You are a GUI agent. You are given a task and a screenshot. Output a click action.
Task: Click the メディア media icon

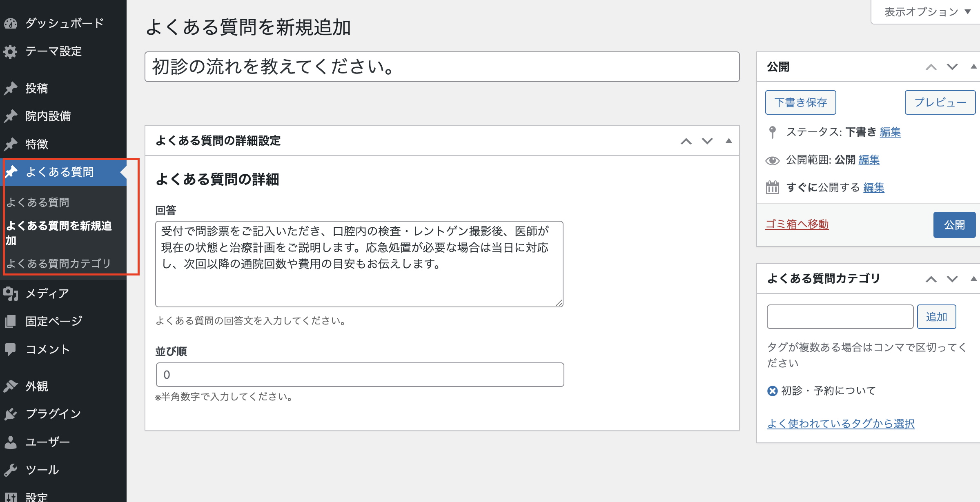[11, 293]
